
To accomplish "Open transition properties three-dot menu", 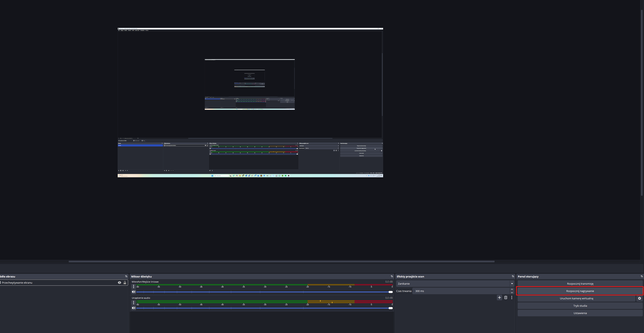I will coord(512,298).
